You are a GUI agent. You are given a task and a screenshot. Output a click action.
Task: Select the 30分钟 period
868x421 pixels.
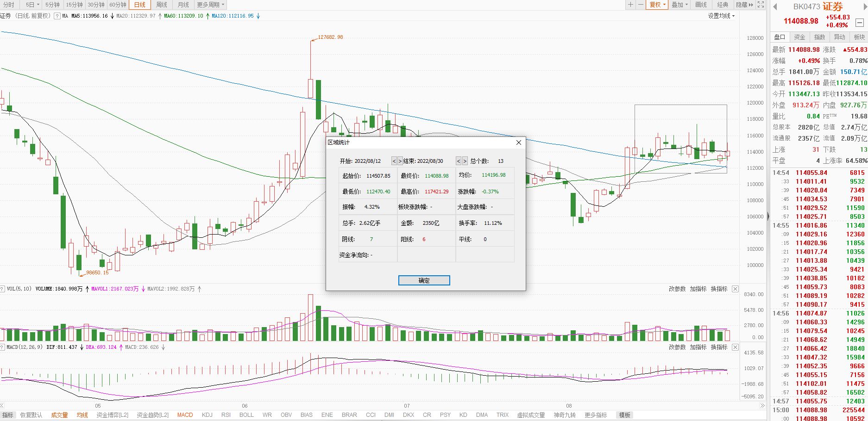click(96, 5)
